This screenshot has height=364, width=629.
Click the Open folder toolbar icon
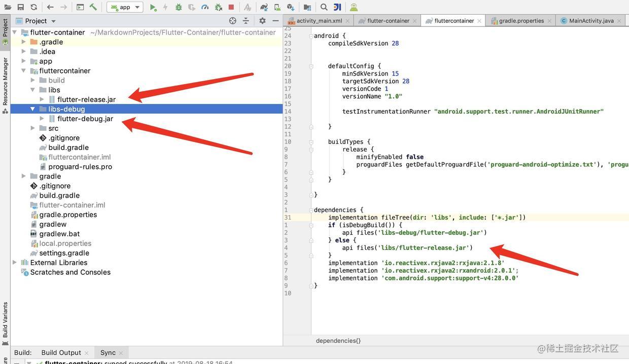7,7
